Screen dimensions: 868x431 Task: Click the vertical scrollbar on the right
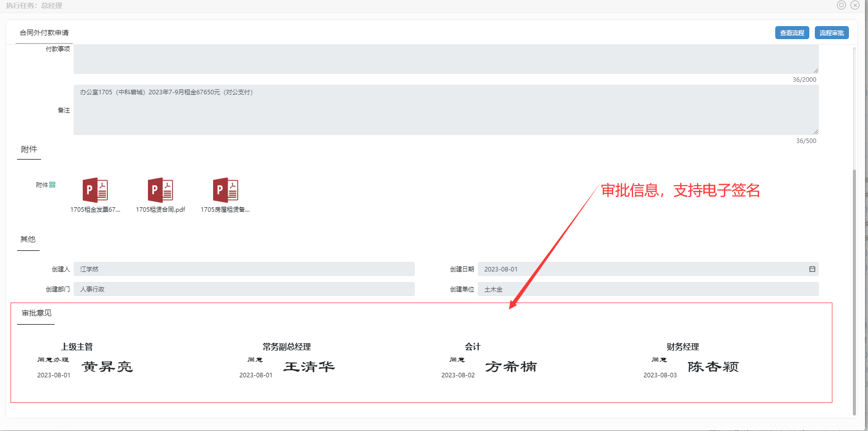(x=854, y=291)
